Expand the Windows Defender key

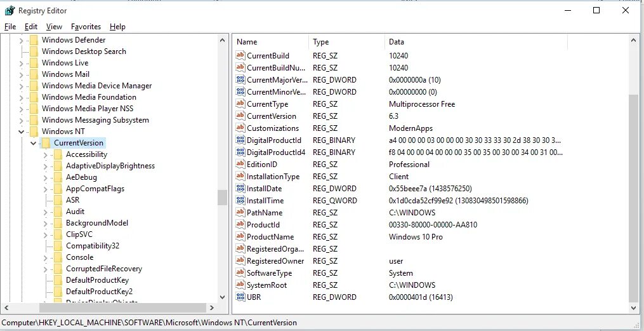(22, 40)
